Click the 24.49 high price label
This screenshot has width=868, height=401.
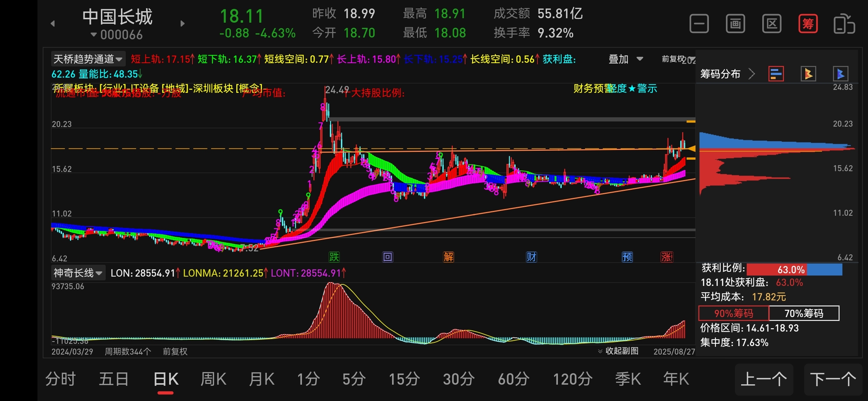(337, 90)
